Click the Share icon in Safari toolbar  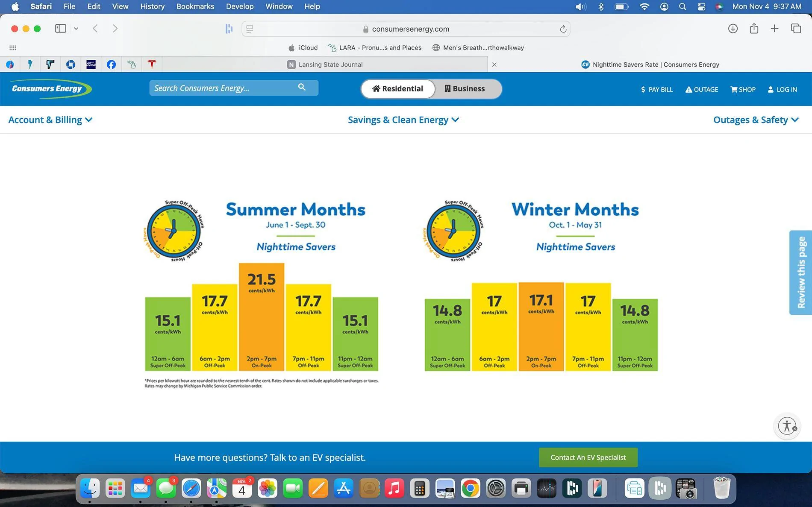[754, 29]
